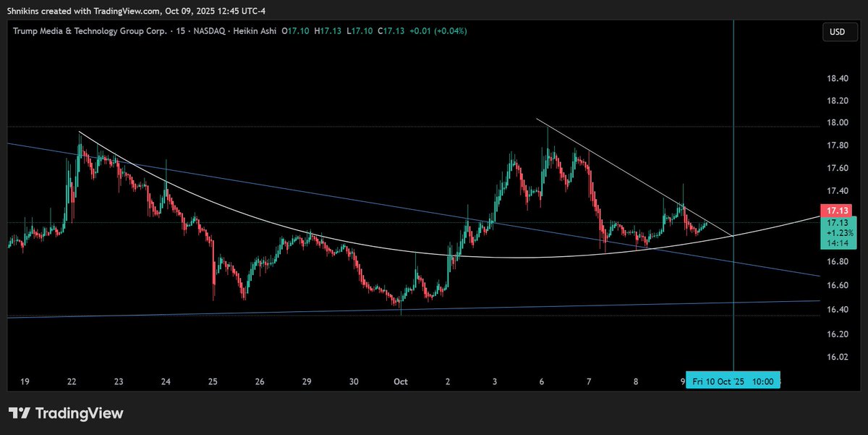The image size is (868, 435).
Task: Click the 7 date on time axis
Action: pyautogui.click(x=589, y=381)
